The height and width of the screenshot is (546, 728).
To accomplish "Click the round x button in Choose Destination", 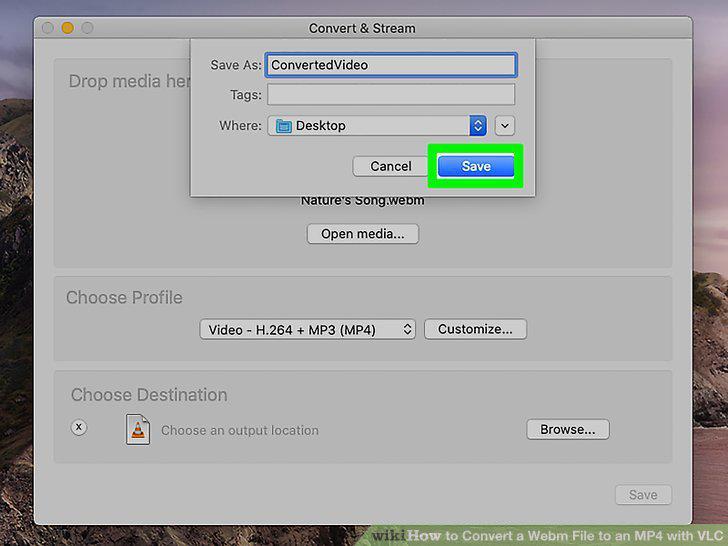I will click(79, 427).
